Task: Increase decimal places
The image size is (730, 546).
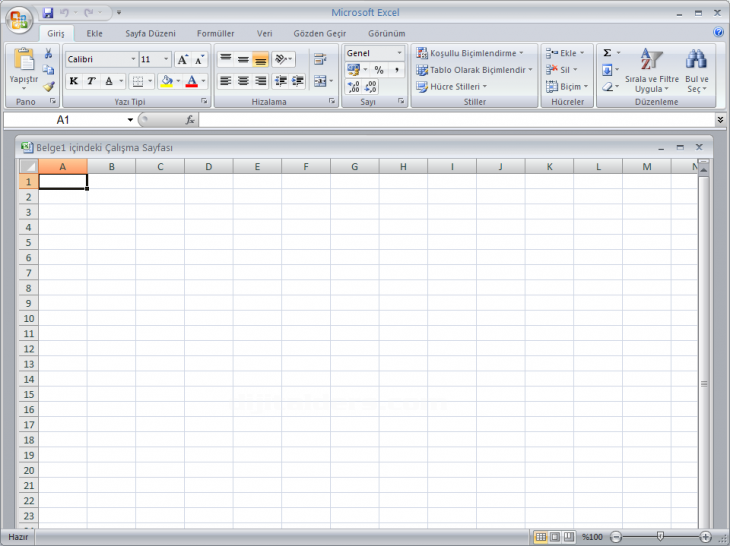Action: pyautogui.click(x=353, y=87)
